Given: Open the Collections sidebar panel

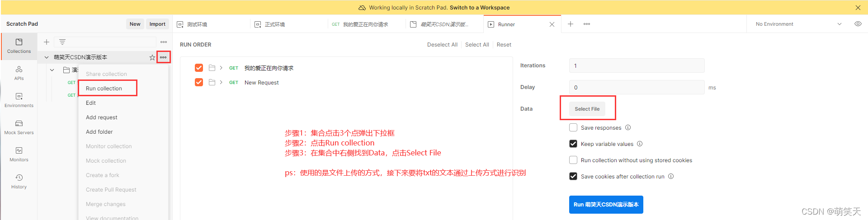Looking at the screenshot, I should click(19, 46).
